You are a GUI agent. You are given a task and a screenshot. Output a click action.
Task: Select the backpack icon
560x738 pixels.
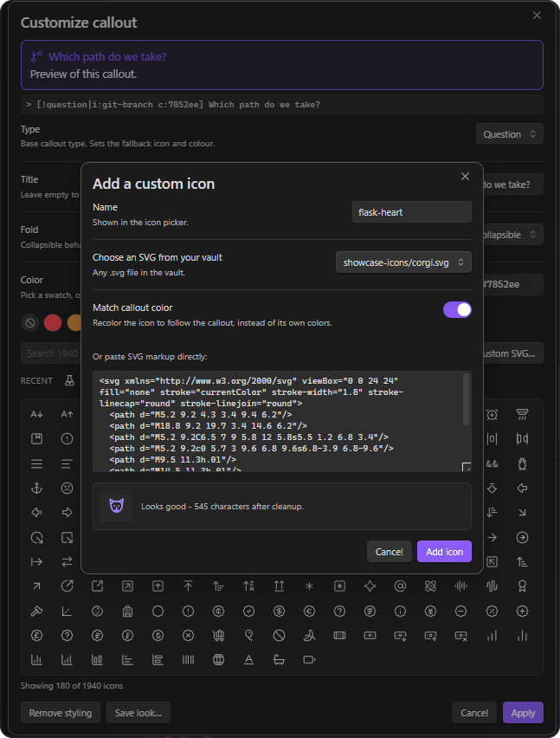click(x=127, y=611)
